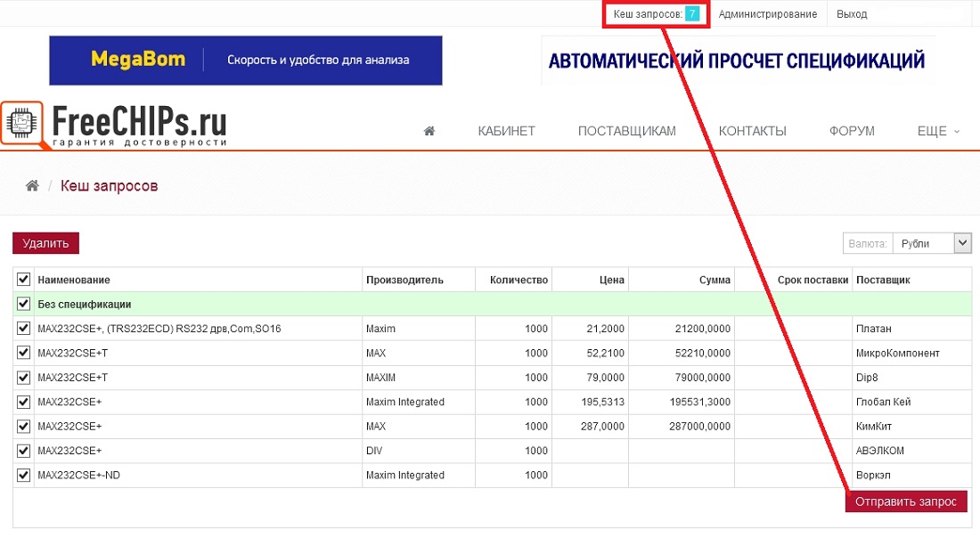
Task: Uncheck the МикроКомпонент row checkbox
Action: point(24,353)
